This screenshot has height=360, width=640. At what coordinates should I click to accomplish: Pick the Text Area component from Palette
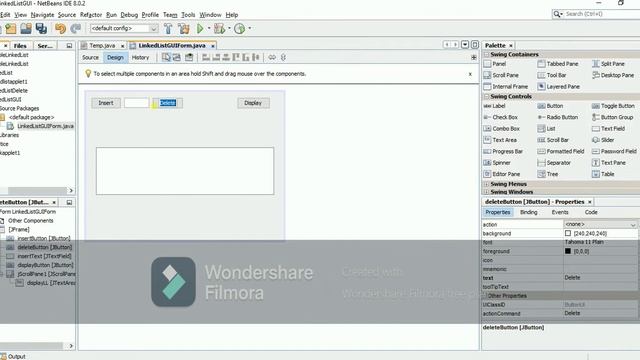pyautogui.click(x=500, y=140)
